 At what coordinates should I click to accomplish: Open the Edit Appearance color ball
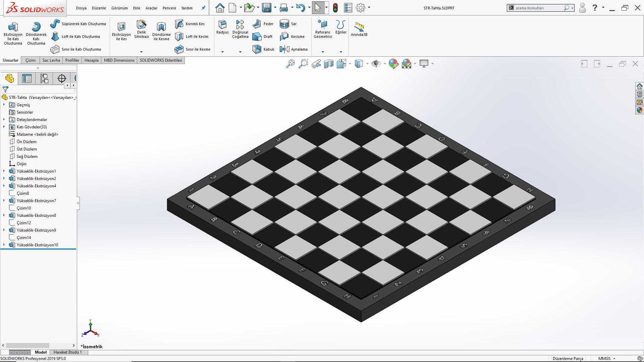(x=393, y=64)
